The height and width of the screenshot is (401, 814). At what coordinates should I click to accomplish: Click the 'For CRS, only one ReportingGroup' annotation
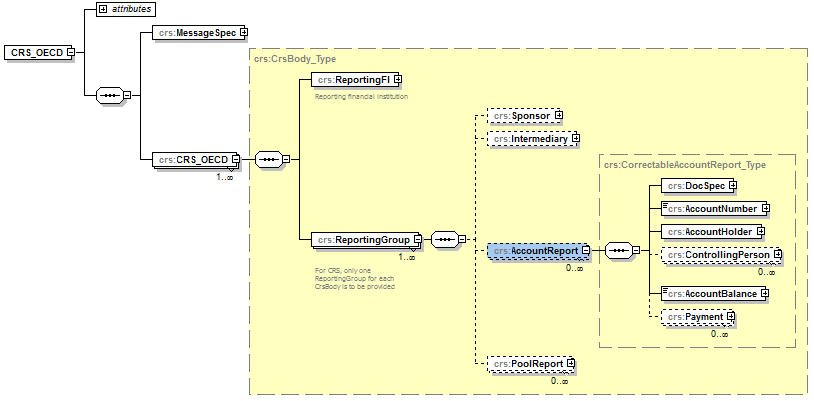(x=355, y=278)
